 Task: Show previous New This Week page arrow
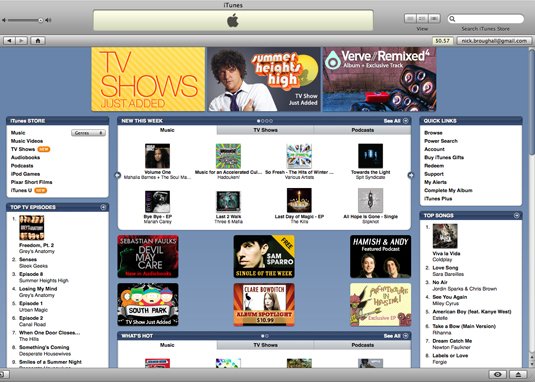coord(118,175)
